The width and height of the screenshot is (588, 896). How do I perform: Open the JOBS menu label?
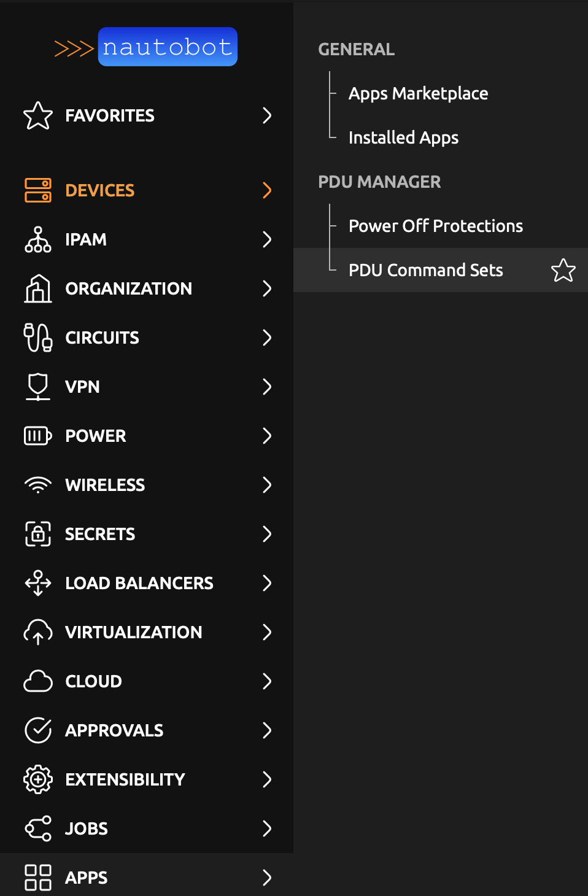pos(87,828)
